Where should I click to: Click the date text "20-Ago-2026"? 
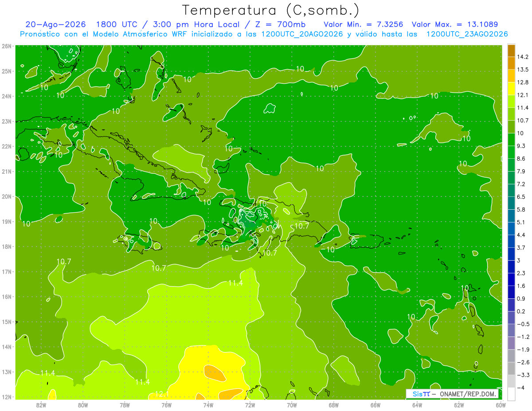click(55, 24)
